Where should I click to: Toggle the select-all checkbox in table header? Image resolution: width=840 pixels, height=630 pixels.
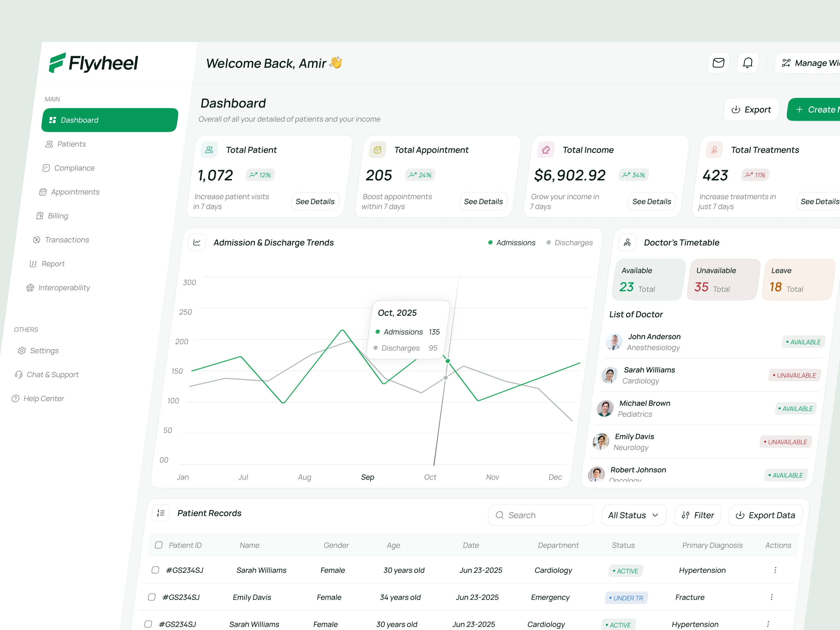point(159,545)
